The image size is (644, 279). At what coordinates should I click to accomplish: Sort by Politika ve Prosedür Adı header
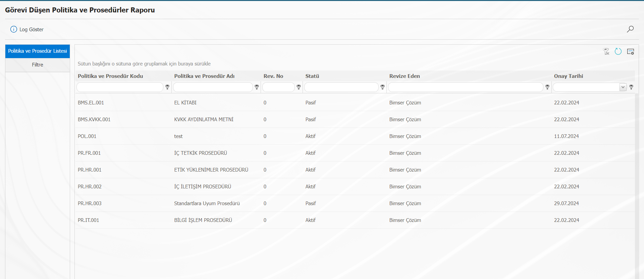pos(204,76)
